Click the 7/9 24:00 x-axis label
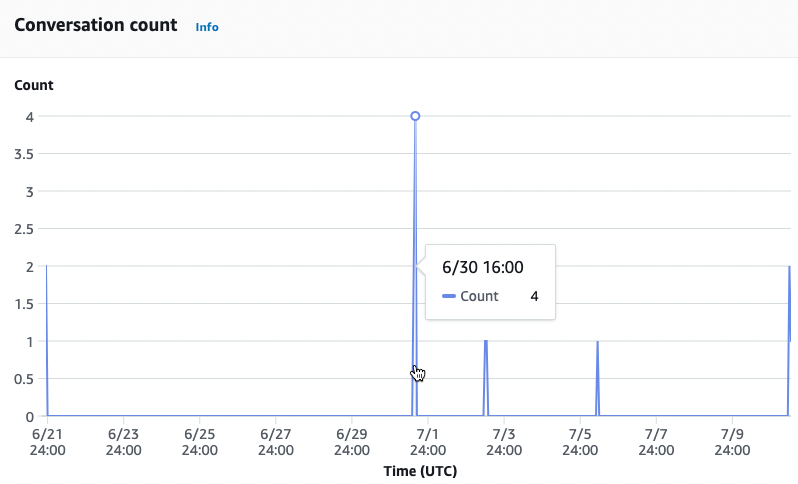 tap(732, 442)
